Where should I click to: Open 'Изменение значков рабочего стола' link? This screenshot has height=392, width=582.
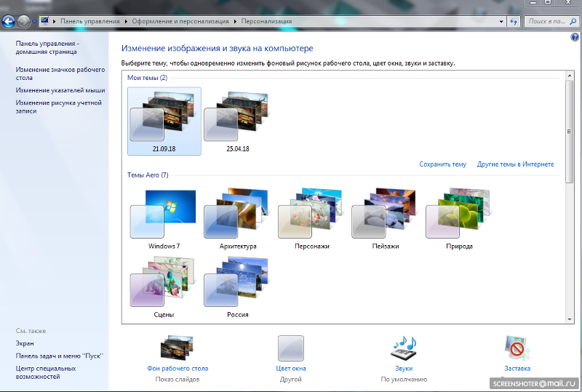(x=60, y=73)
